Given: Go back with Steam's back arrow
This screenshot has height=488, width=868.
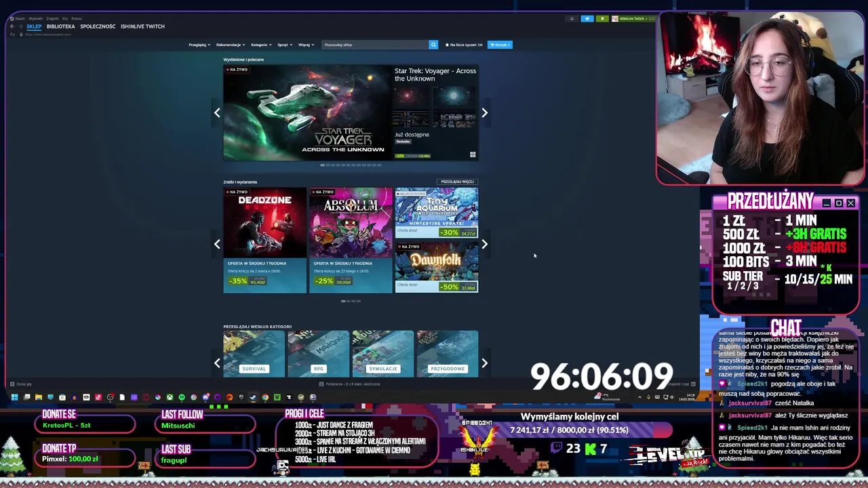Looking at the screenshot, I should coord(12,26).
